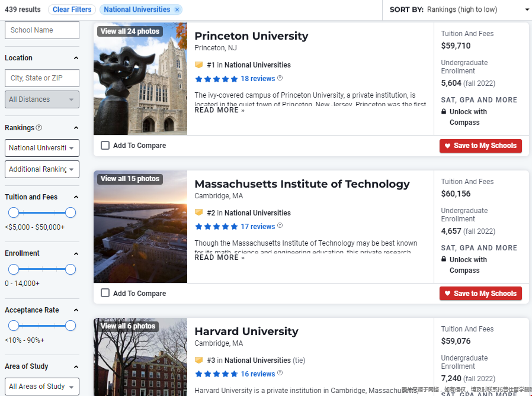Screen dimensions: 532x396
Task: Check Add To Compare for Princeton University
Action: click(x=105, y=146)
